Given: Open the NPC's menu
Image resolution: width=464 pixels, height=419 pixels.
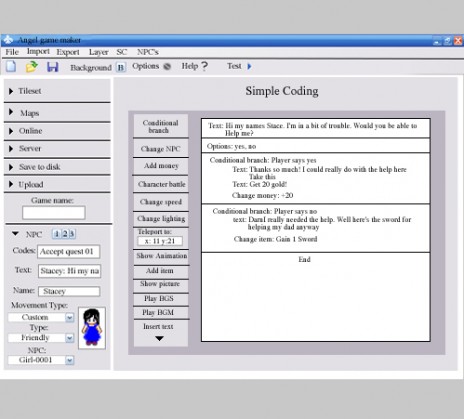Looking at the screenshot, I should pyautogui.click(x=148, y=52).
